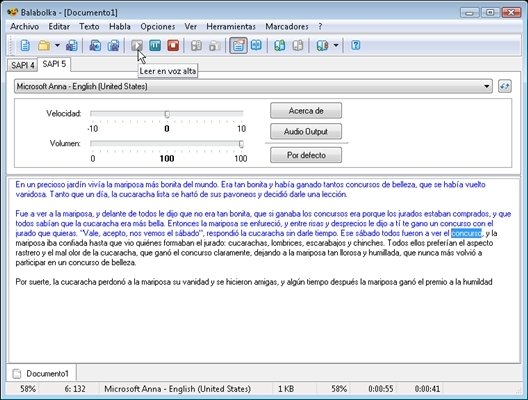Open the Habla menu
528x400 pixels.
(x=120, y=26)
